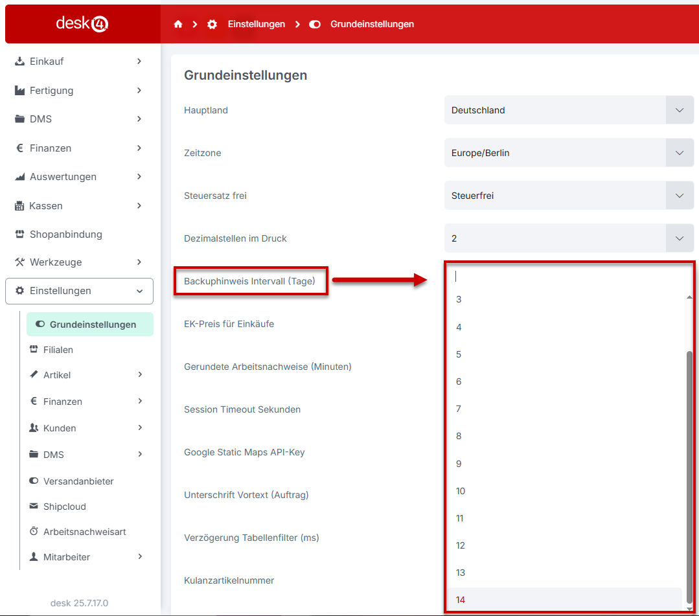Choose 14 in the interval list

461,600
